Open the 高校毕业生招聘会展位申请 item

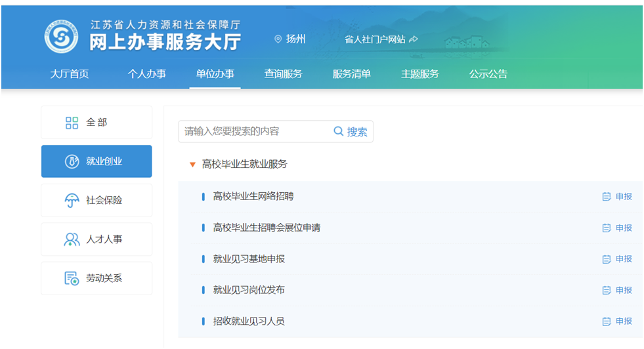click(267, 228)
